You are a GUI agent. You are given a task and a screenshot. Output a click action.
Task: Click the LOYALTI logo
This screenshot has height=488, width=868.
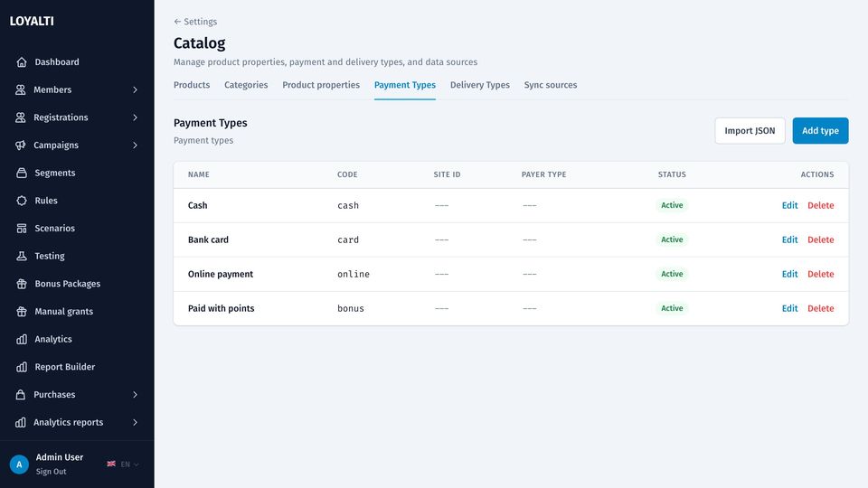coord(32,21)
